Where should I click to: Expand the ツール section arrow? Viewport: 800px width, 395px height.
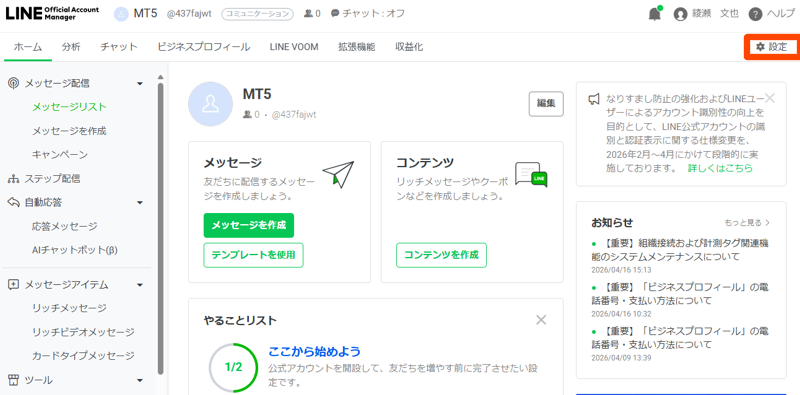(140, 381)
